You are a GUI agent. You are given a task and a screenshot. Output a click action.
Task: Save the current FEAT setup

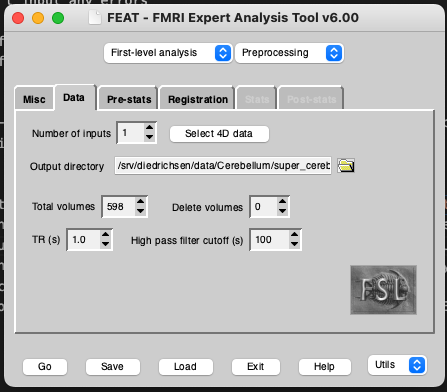point(112,367)
